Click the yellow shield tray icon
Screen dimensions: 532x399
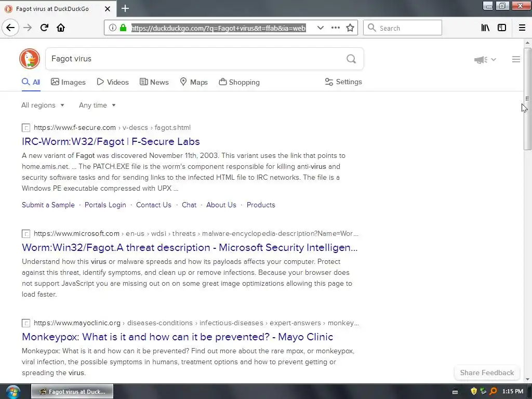[474, 392]
